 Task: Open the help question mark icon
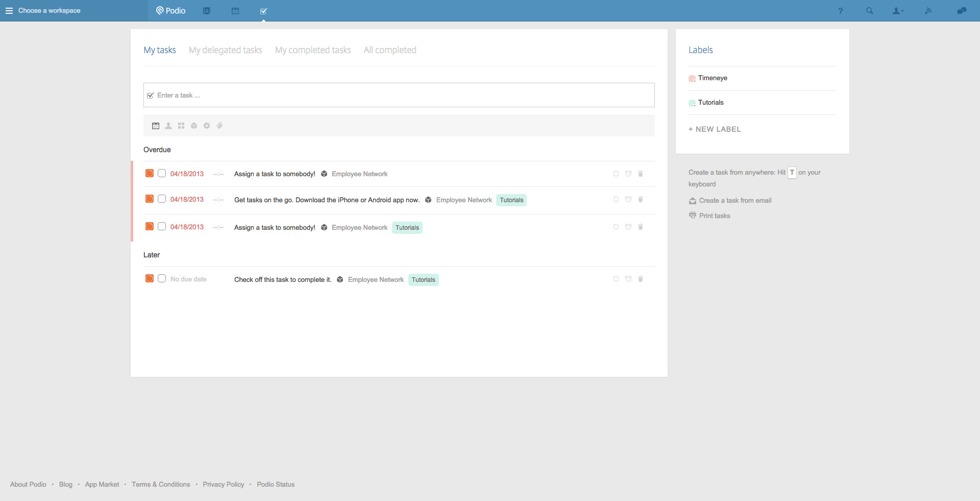coord(840,11)
